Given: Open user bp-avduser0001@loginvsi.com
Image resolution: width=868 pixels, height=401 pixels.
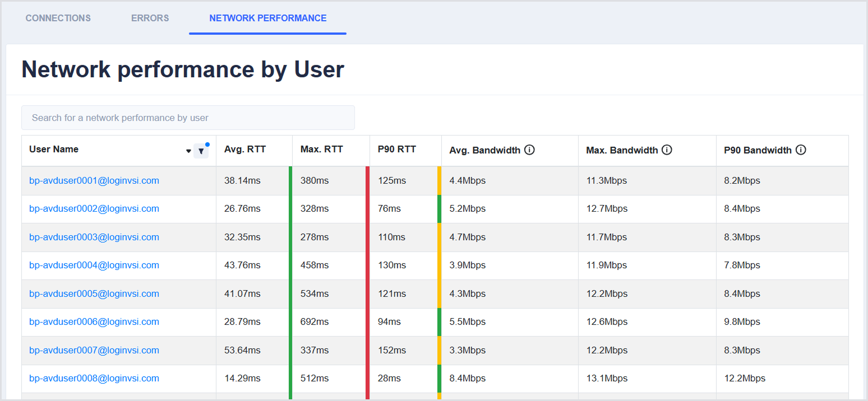Looking at the screenshot, I should click(x=94, y=180).
